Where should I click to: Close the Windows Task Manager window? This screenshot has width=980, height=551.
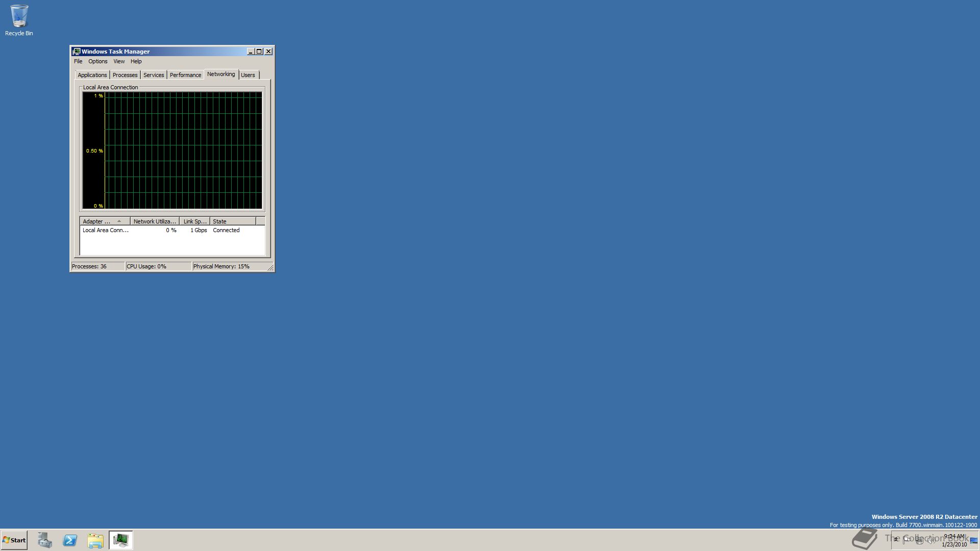268,52
